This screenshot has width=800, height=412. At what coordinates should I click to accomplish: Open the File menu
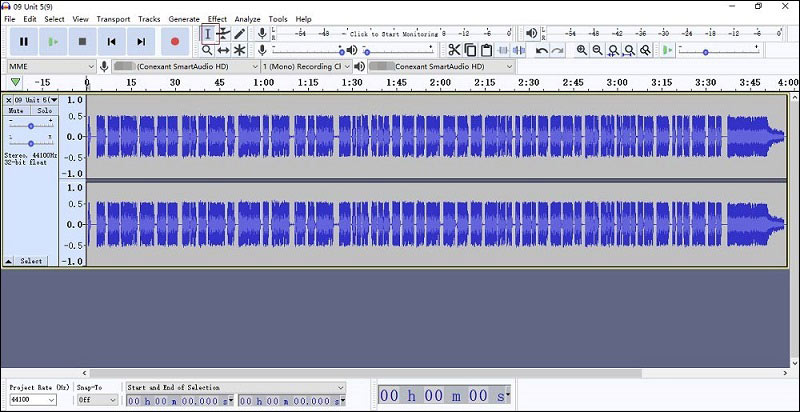tap(9, 19)
